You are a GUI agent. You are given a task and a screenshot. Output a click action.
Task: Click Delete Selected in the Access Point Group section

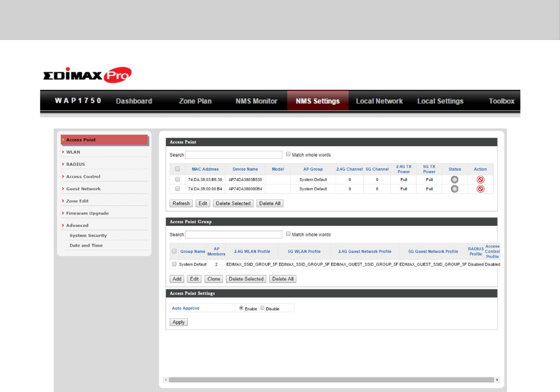[246, 279]
